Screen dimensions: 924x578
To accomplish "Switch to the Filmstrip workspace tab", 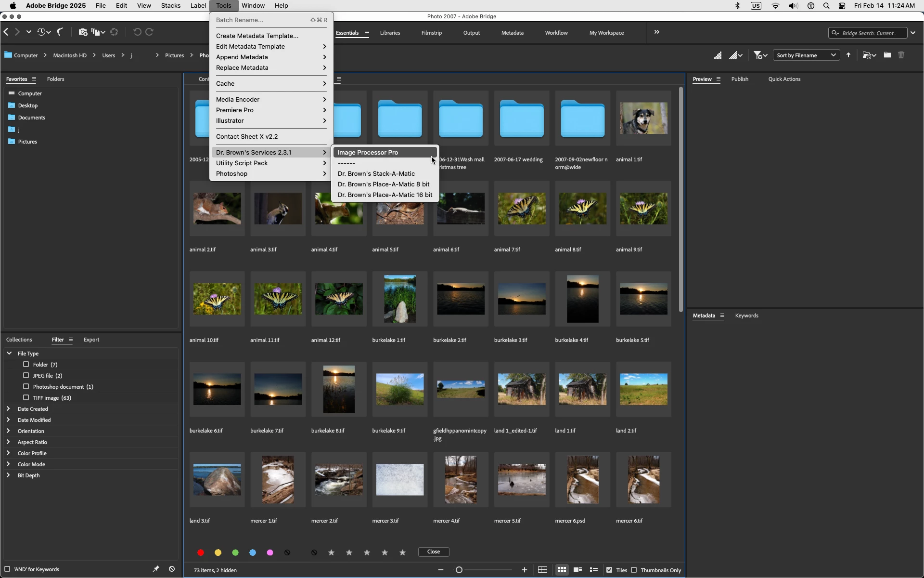I will pyautogui.click(x=431, y=33).
